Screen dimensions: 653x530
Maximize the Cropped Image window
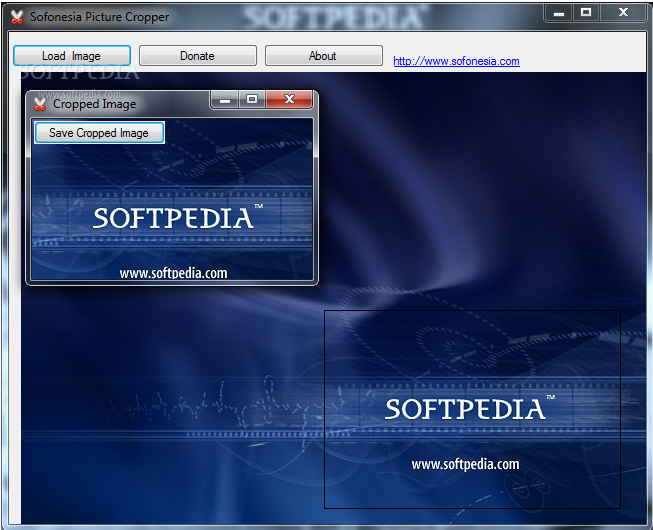[x=252, y=100]
